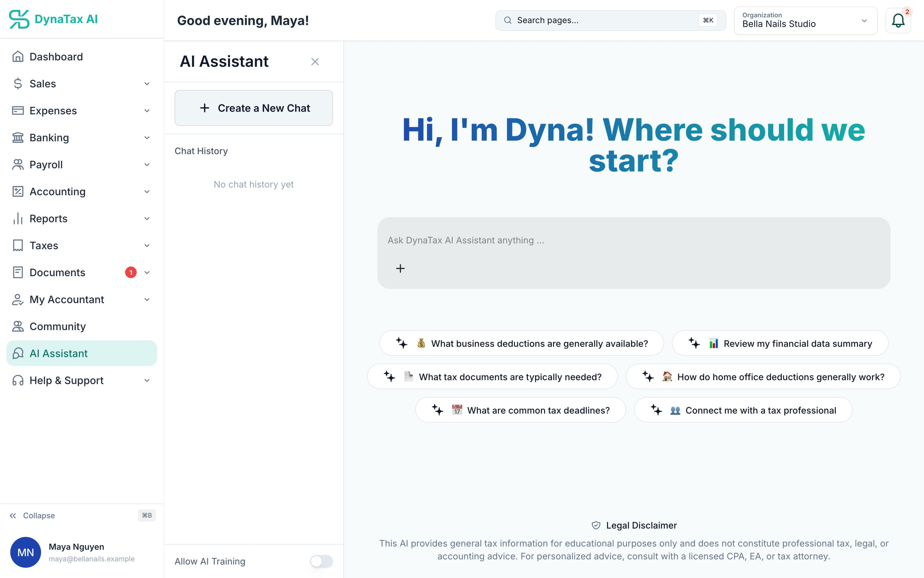
Task: Click the Banking building icon
Action: coord(18,138)
